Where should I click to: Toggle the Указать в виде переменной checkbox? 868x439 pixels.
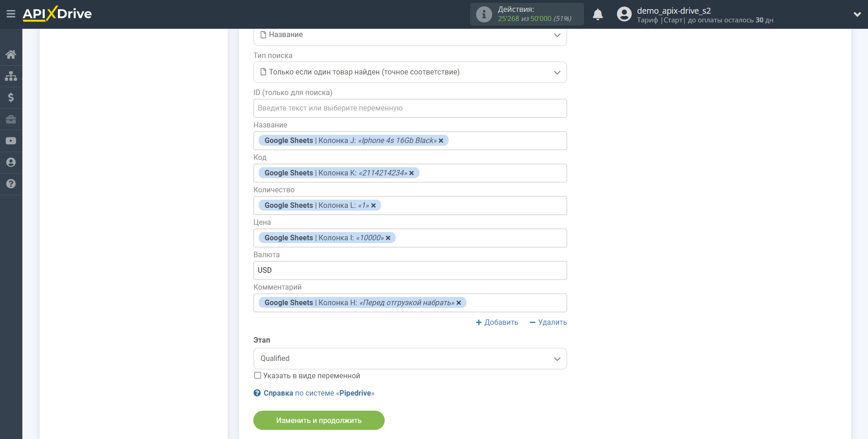258,376
